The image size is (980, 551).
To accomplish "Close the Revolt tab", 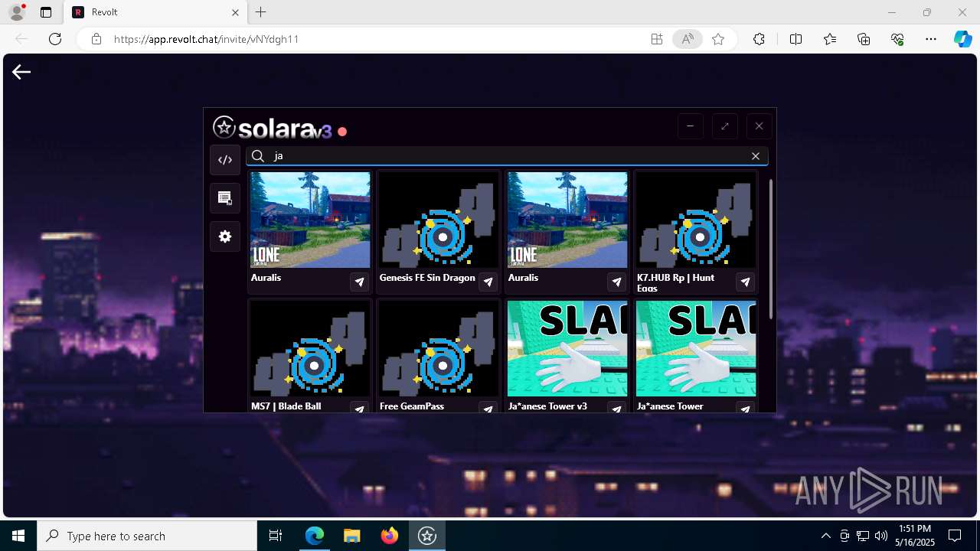I will (236, 12).
